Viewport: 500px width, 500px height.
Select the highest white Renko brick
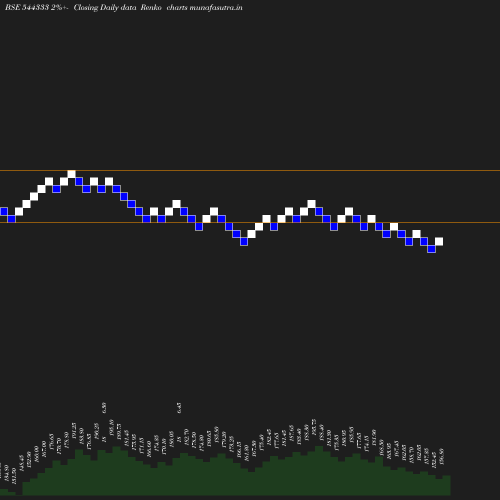(71, 174)
